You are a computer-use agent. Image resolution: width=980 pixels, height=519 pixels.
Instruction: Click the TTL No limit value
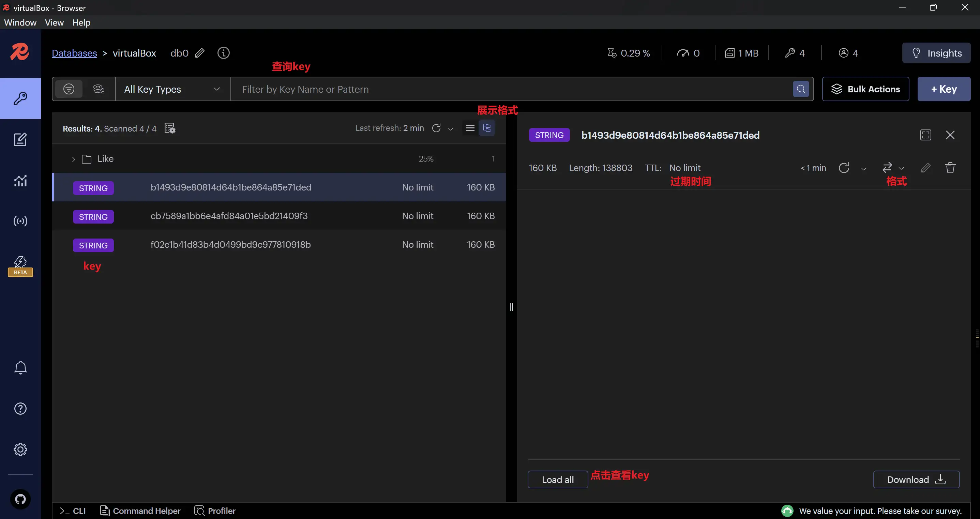point(684,168)
